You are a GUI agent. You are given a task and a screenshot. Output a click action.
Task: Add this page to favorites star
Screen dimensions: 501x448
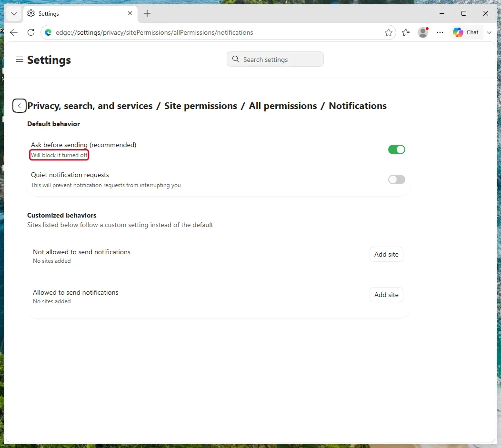coord(388,32)
